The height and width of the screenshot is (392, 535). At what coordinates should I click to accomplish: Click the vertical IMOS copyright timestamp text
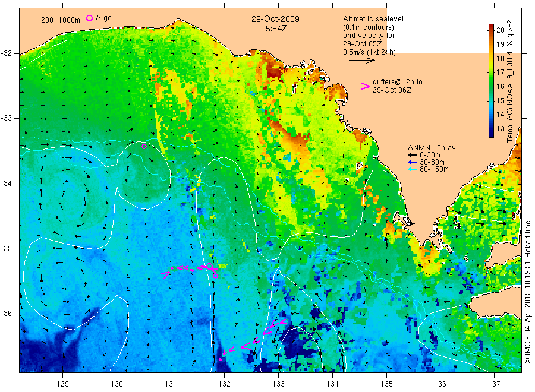coord(527,292)
